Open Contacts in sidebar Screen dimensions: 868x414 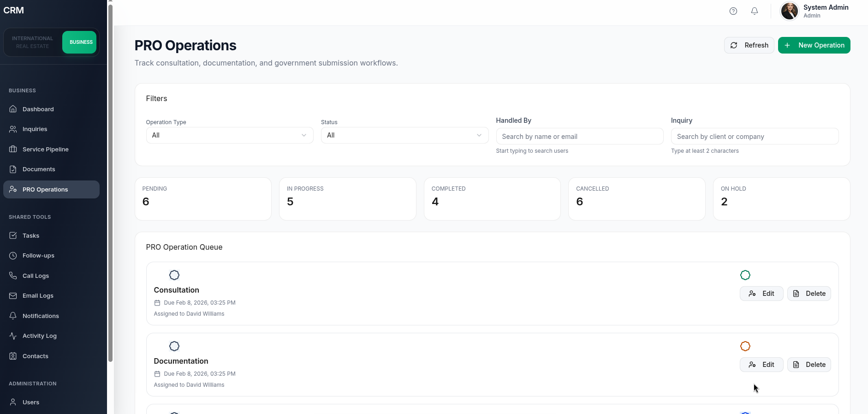(x=51, y=356)
